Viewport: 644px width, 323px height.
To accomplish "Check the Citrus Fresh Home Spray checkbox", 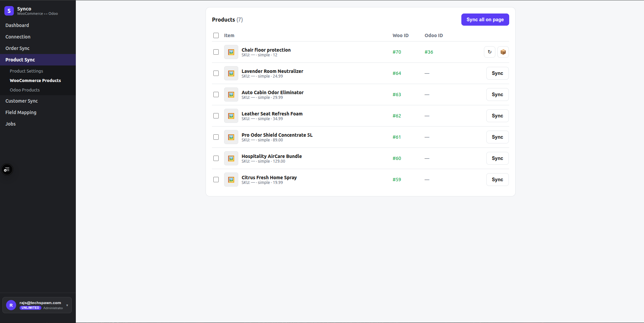I will pos(216,180).
